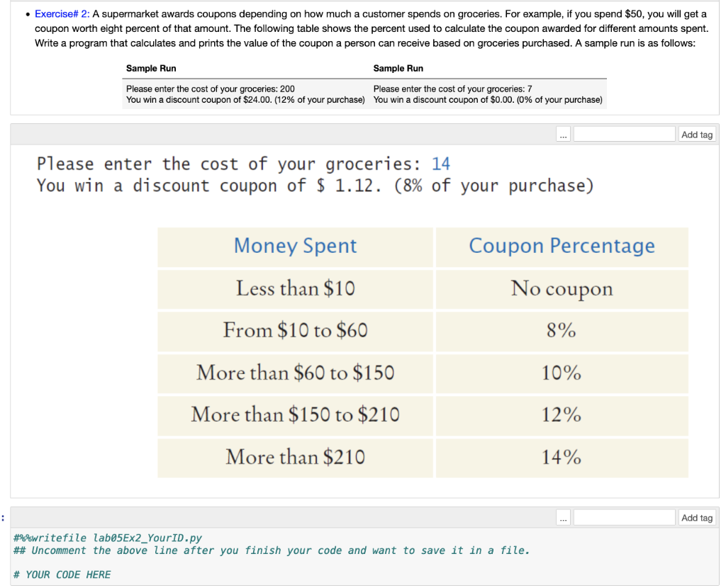Click the ellipsis icon above the code cell
This screenshot has width=726, height=588.
coord(563,517)
